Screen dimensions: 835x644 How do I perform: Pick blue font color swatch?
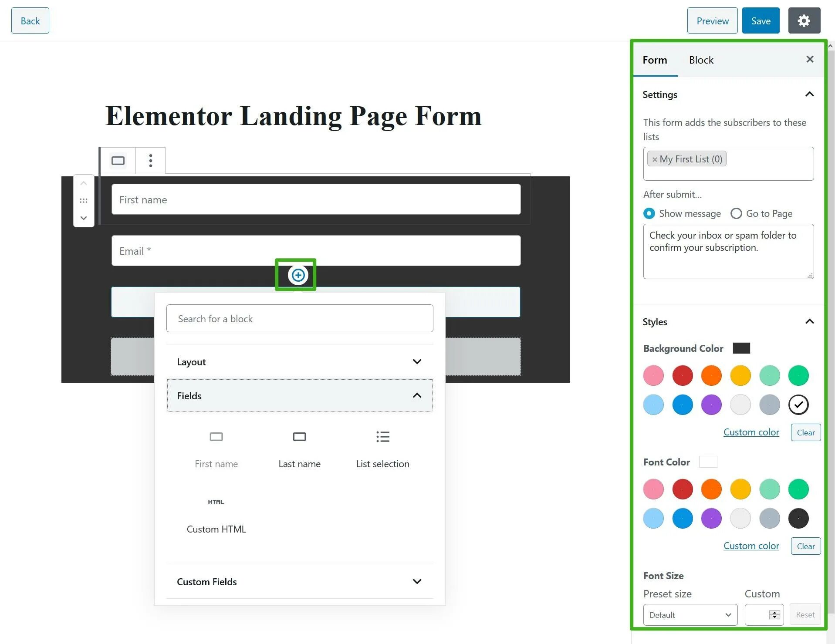coord(683,518)
